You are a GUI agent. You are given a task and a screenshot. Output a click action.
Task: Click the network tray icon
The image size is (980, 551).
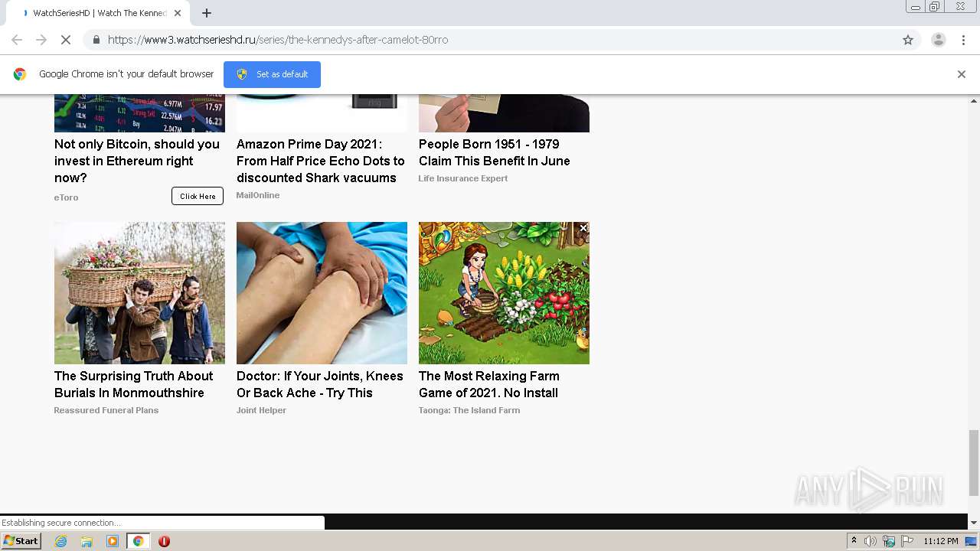(x=889, y=541)
